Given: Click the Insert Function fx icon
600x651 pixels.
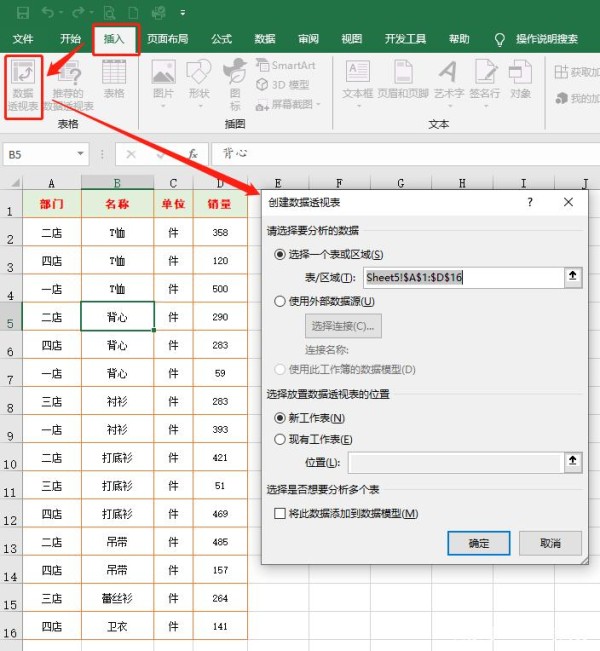Looking at the screenshot, I should point(193,154).
